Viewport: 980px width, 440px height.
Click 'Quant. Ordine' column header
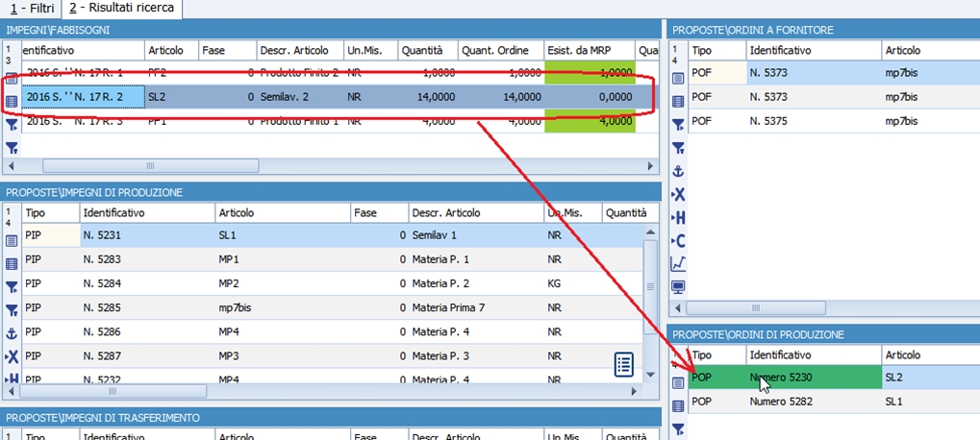tap(501, 51)
